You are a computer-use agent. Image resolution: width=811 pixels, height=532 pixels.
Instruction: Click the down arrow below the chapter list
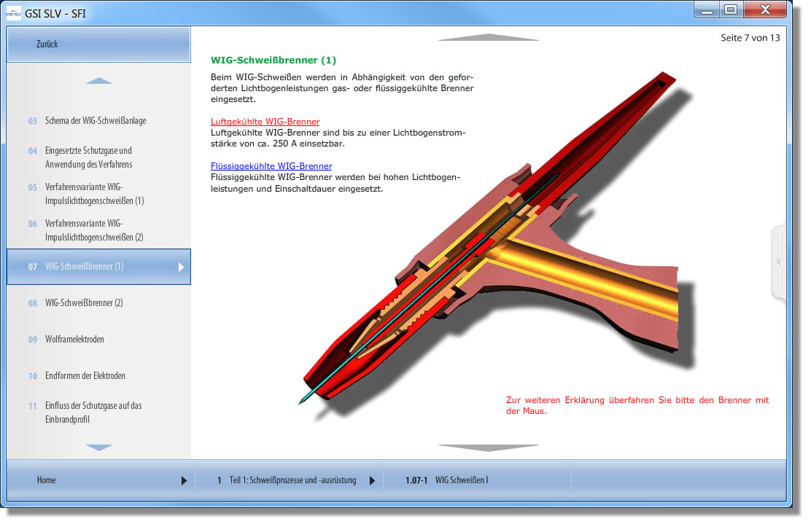(x=98, y=447)
